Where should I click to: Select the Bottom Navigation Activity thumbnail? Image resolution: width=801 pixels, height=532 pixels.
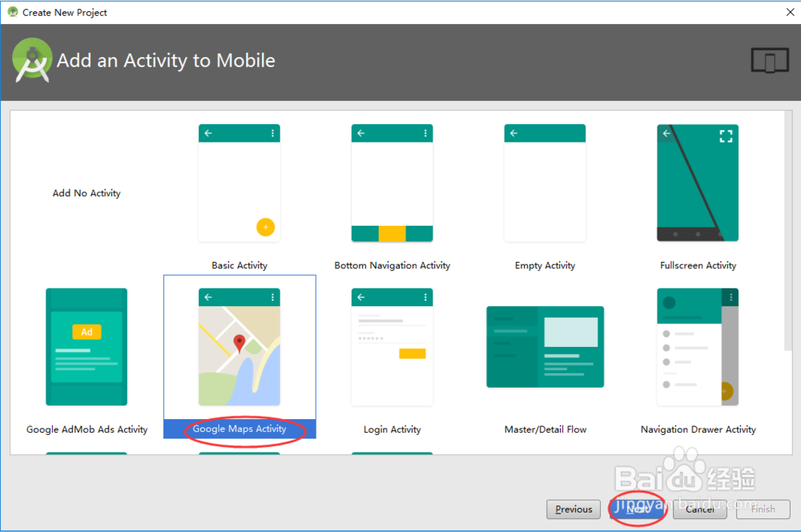[392, 183]
